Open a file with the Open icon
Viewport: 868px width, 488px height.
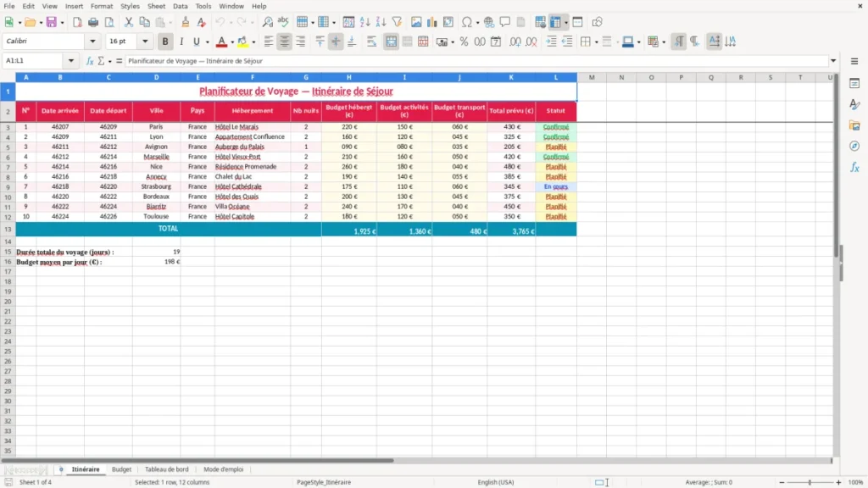click(30, 22)
